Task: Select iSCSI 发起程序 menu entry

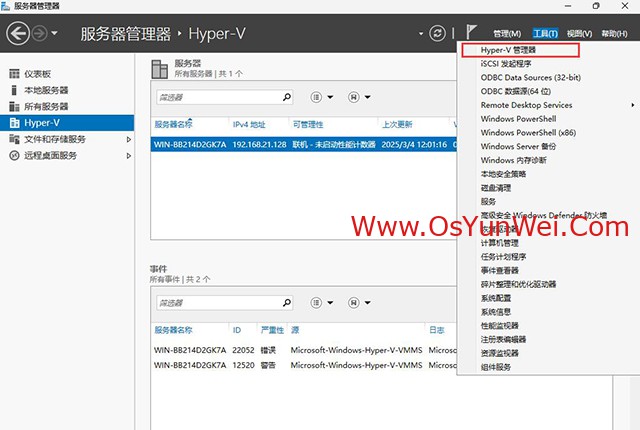Action: point(506,64)
